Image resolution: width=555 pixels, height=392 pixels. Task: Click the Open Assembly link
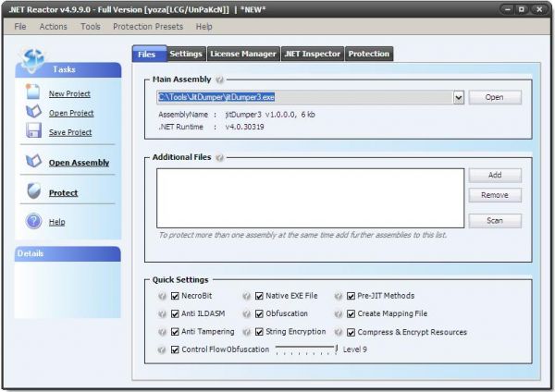pyautogui.click(x=79, y=163)
